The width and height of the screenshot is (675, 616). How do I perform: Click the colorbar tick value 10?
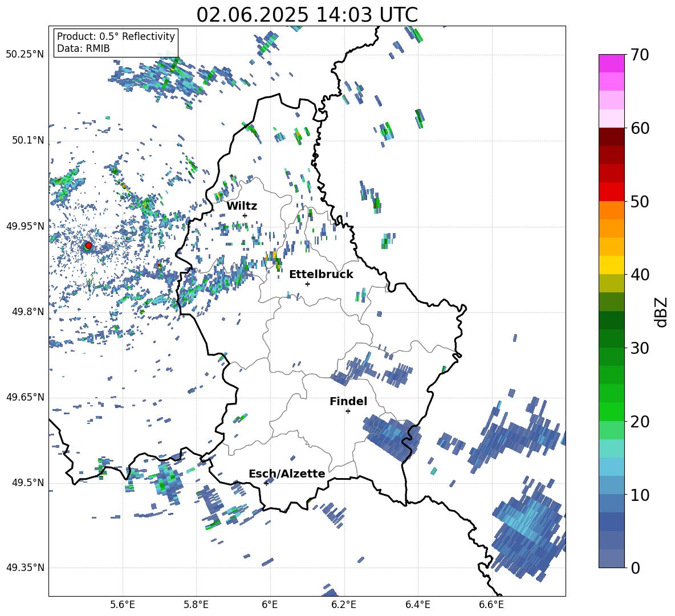[640, 495]
